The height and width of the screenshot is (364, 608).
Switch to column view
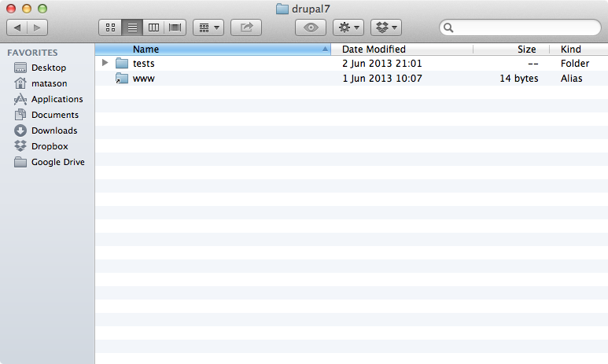tap(153, 28)
